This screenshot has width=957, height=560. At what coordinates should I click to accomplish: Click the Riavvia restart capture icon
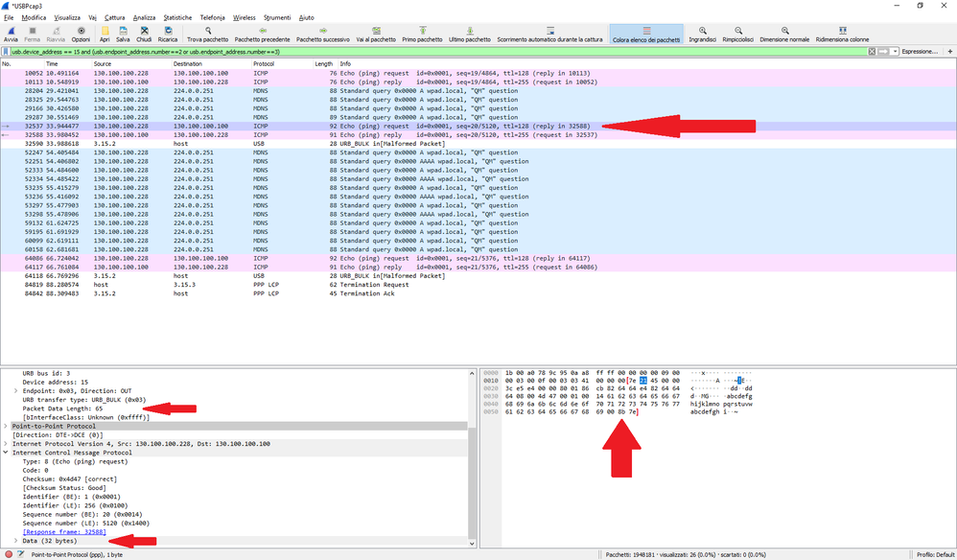coord(56,31)
